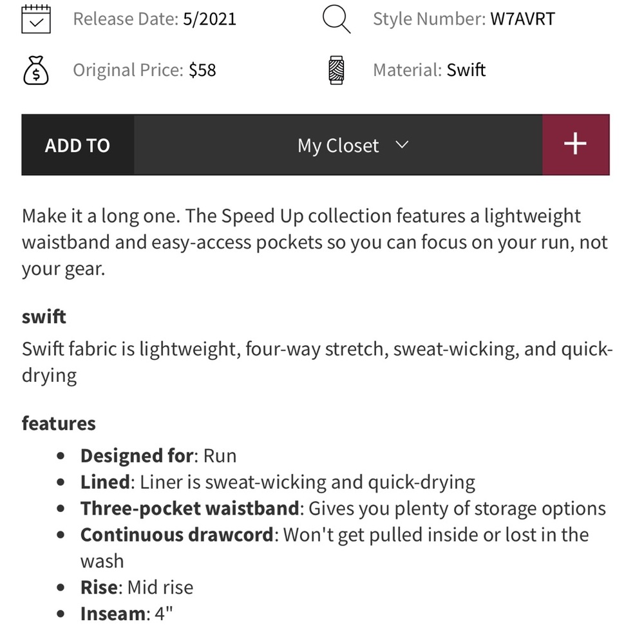Viewport: 644px width, 644px height.
Task: Open the My Closet dropdown
Action: click(x=338, y=145)
